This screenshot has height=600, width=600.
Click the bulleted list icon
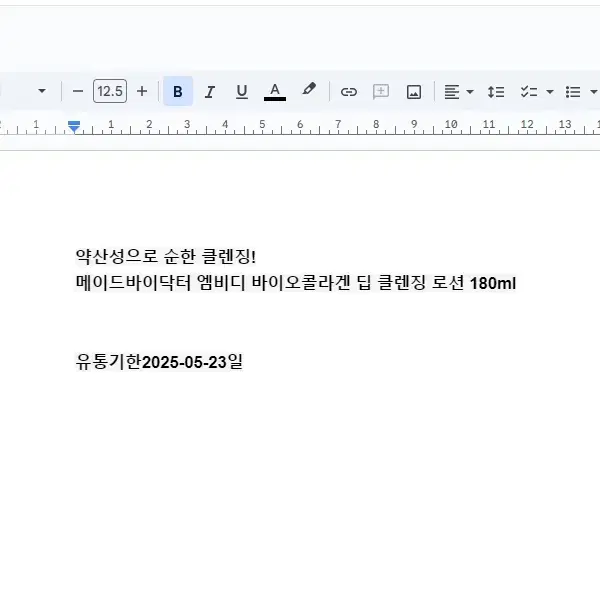573,92
